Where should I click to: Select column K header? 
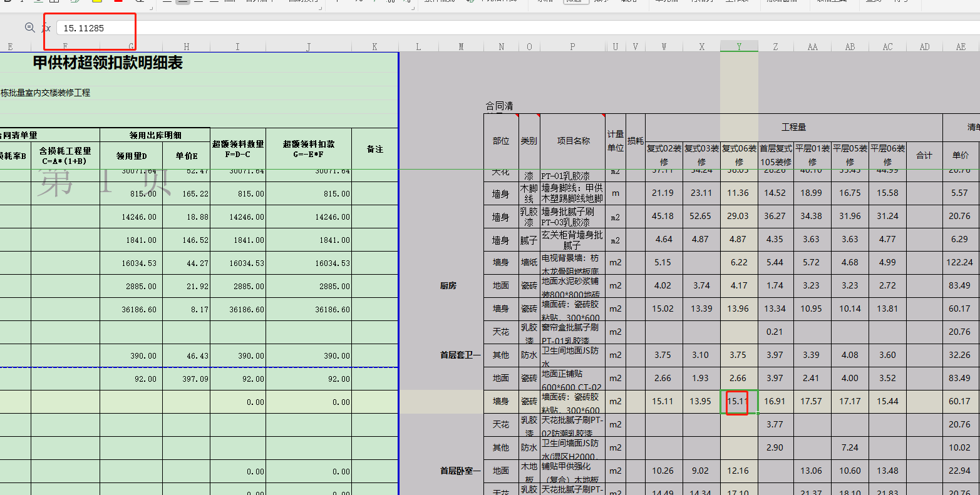(374, 47)
